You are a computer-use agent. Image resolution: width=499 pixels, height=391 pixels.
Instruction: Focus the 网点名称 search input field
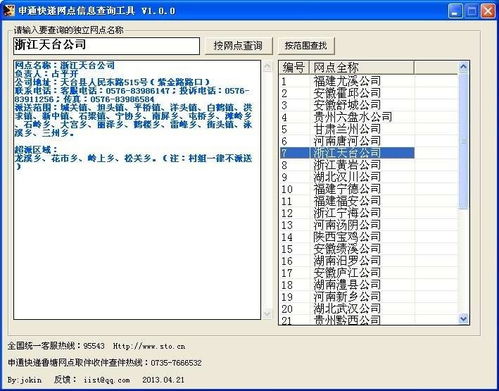pyautogui.click(x=106, y=46)
